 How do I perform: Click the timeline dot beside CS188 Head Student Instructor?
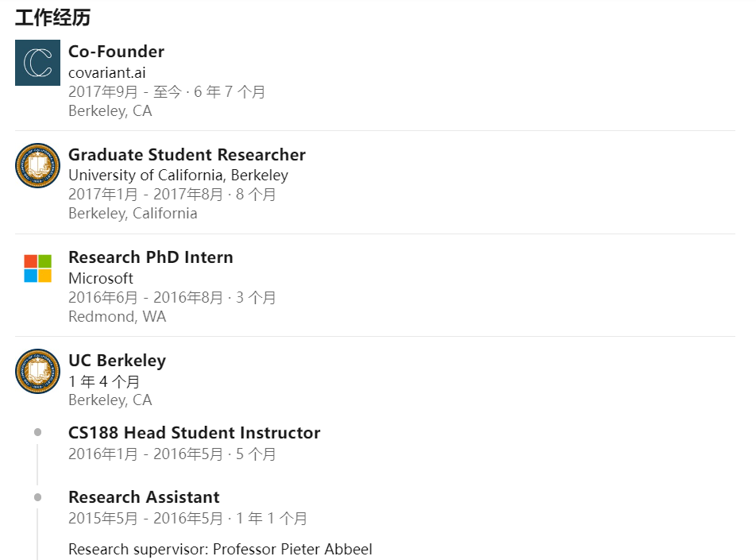(37, 432)
